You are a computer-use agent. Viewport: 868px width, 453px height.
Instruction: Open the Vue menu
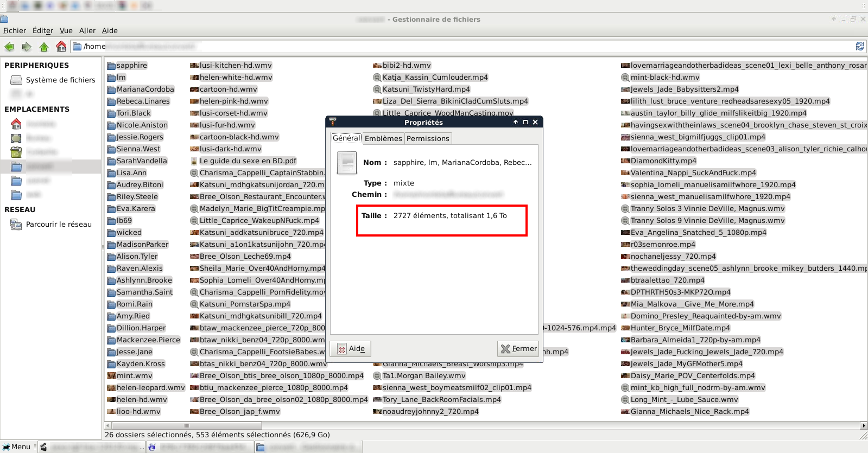point(66,31)
